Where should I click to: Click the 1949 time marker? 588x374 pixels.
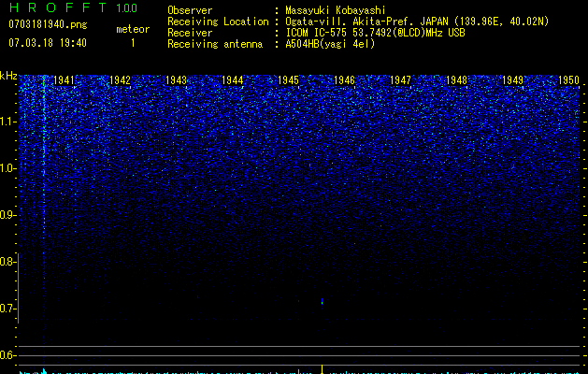[512, 80]
